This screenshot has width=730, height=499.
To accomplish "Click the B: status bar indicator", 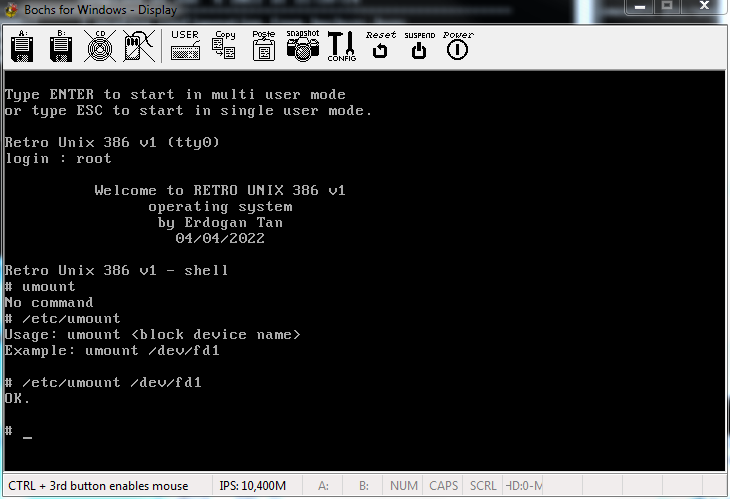I will point(364,486).
